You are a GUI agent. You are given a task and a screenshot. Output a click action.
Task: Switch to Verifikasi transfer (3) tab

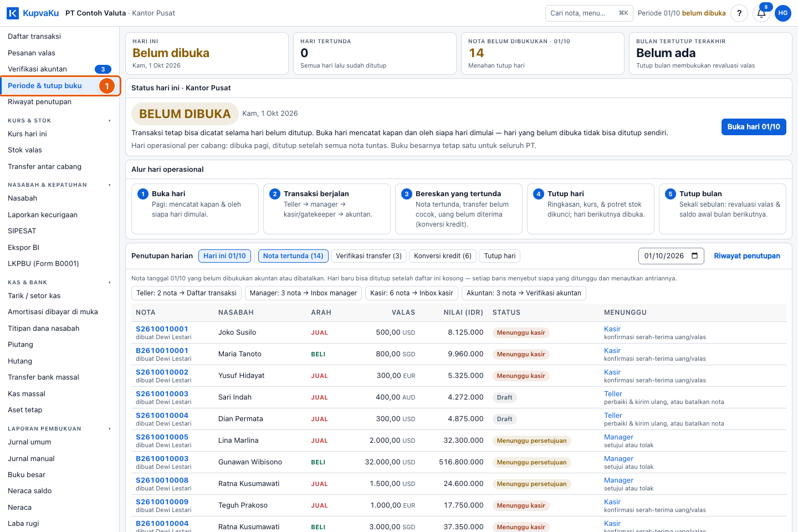369,256
